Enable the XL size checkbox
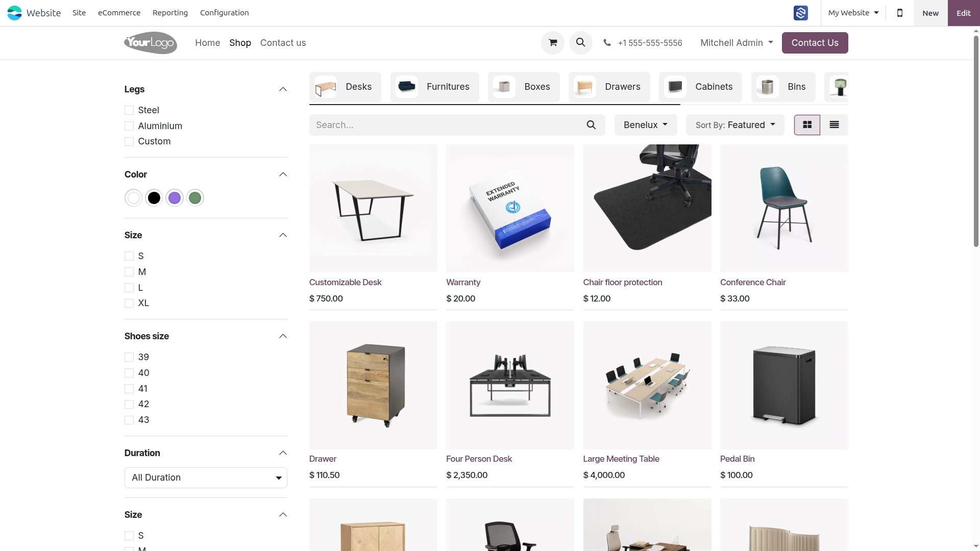The height and width of the screenshot is (551, 980). pos(129,303)
